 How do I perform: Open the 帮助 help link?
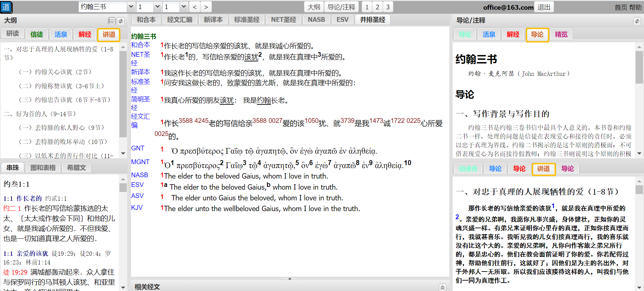click(635, 7)
